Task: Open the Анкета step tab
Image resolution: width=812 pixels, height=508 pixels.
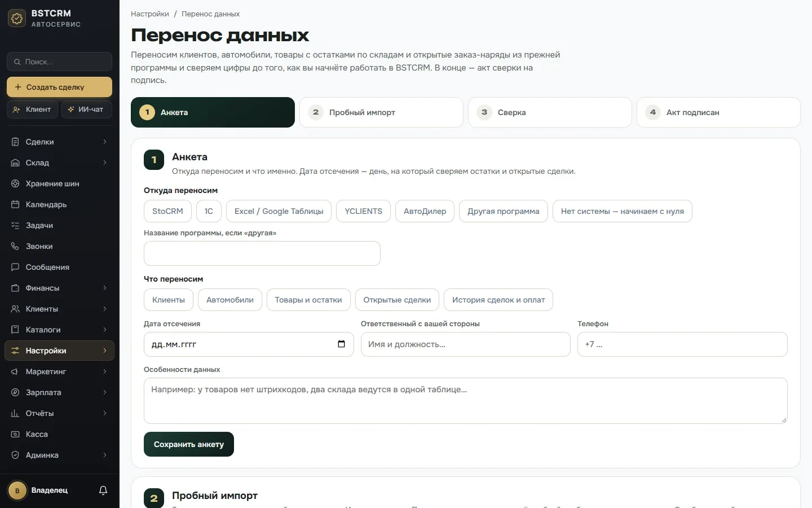Action: tap(213, 112)
